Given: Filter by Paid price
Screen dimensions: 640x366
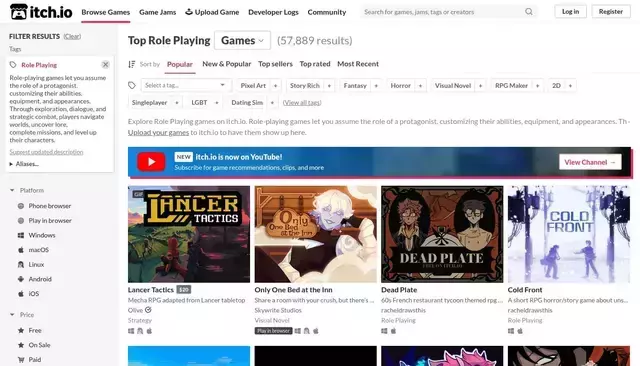Looking at the screenshot, I should (x=29, y=359).
